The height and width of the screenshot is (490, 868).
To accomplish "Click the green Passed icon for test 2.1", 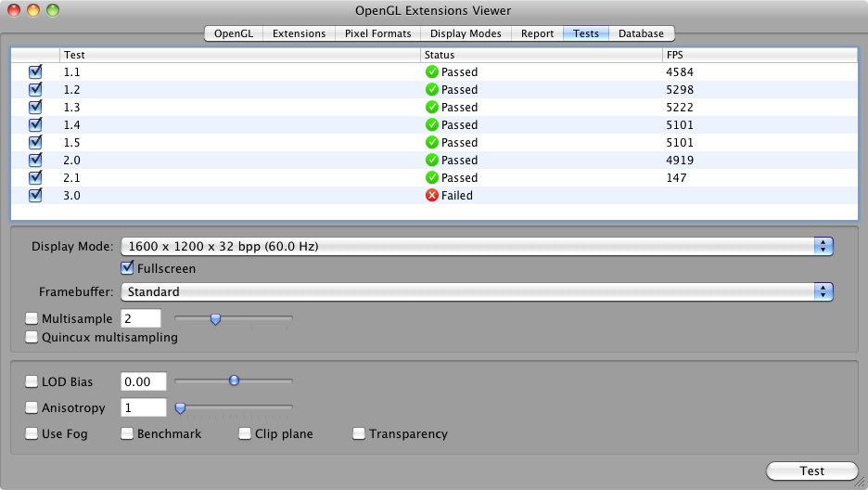I will [x=432, y=178].
